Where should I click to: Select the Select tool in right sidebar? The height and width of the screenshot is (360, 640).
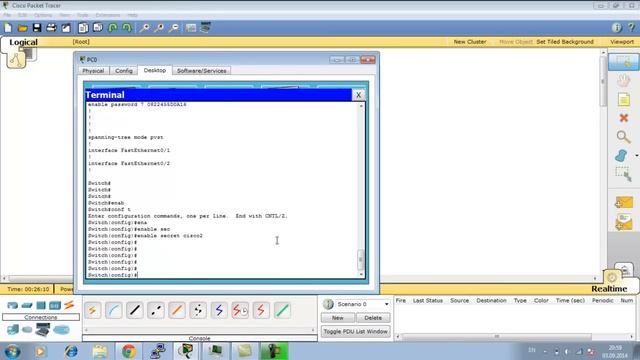[x=623, y=62]
